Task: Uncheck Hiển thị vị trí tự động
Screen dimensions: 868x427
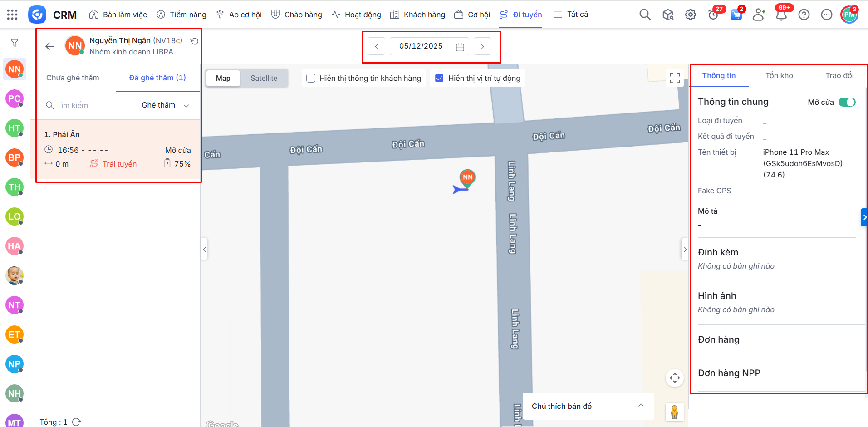Action: (x=439, y=78)
